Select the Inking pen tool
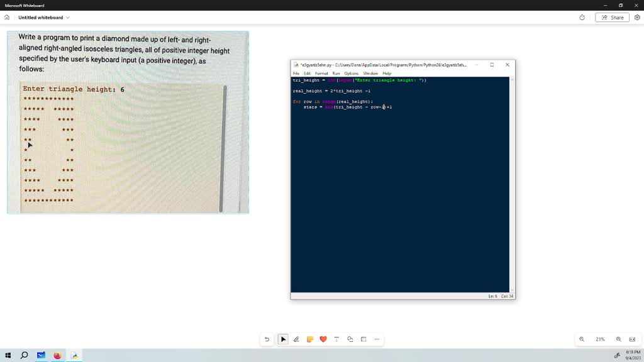 click(x=297, y=339)
